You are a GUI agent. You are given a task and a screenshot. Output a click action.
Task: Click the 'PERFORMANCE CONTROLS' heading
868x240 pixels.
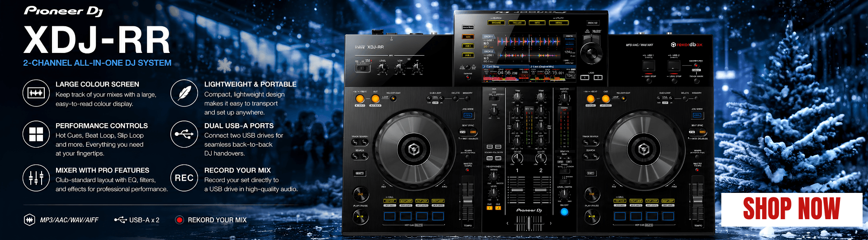coord(102,125)
